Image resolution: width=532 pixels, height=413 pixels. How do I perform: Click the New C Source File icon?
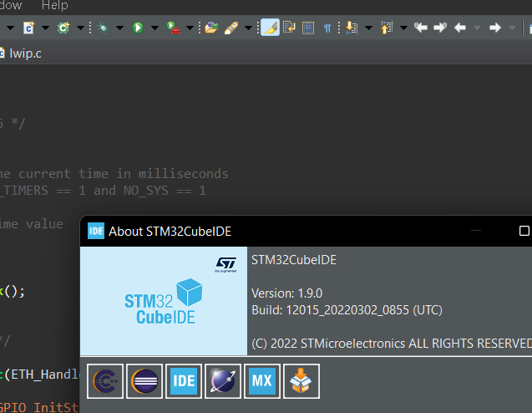pyautogui.click(x=29, y=28)
